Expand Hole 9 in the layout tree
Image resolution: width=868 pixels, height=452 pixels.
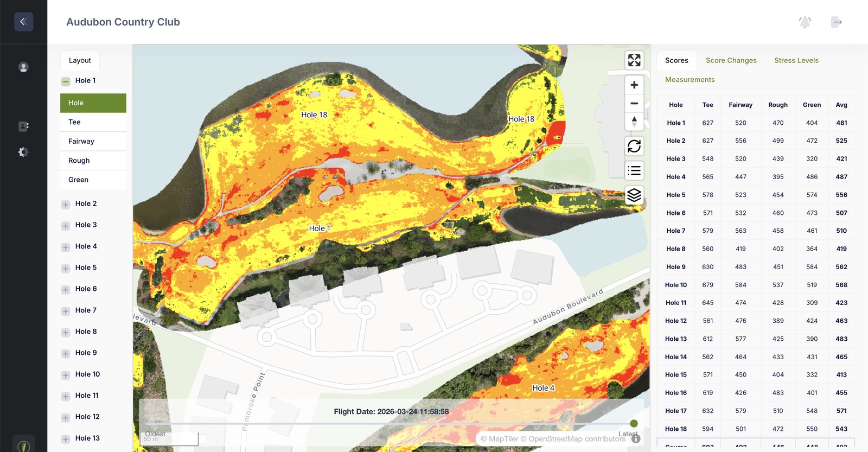click(66, 354)
